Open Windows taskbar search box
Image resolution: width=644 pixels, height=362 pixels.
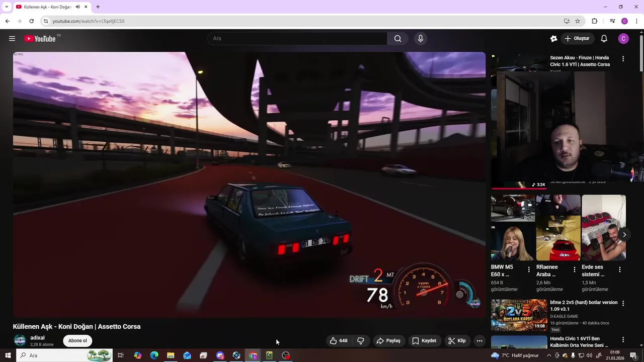64,355
